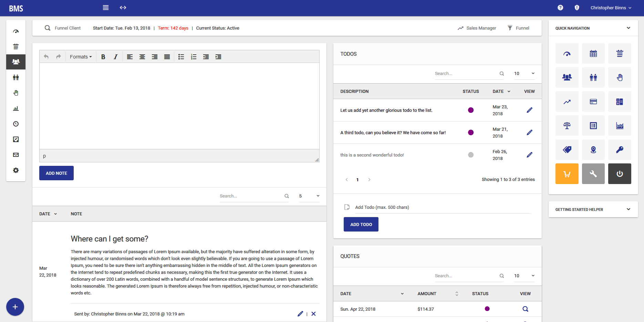Click the help question mark icon

click(560, 8)
